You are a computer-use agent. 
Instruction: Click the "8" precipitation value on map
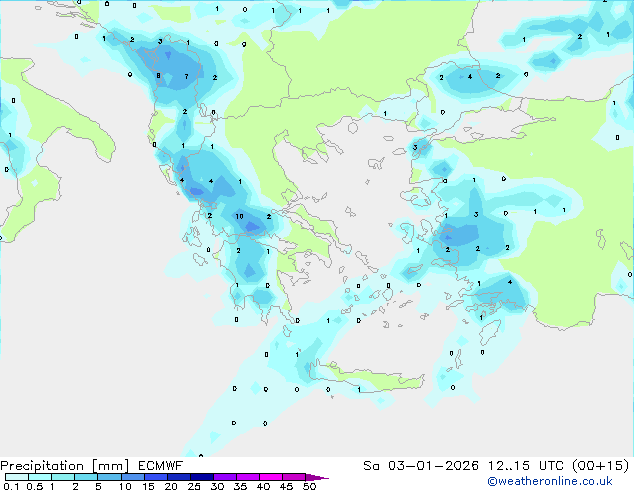coord(158,75)
